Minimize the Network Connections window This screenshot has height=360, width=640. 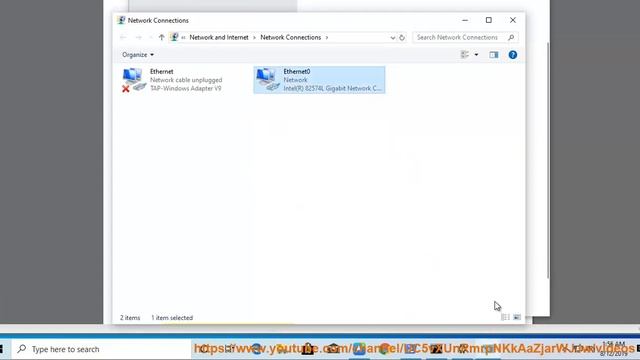tap(465, 20)
